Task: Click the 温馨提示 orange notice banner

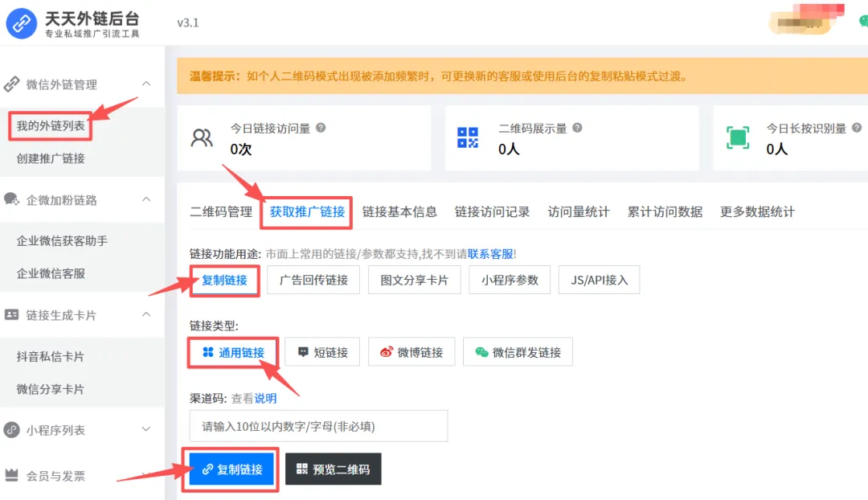Action: (x=522, y=76)
